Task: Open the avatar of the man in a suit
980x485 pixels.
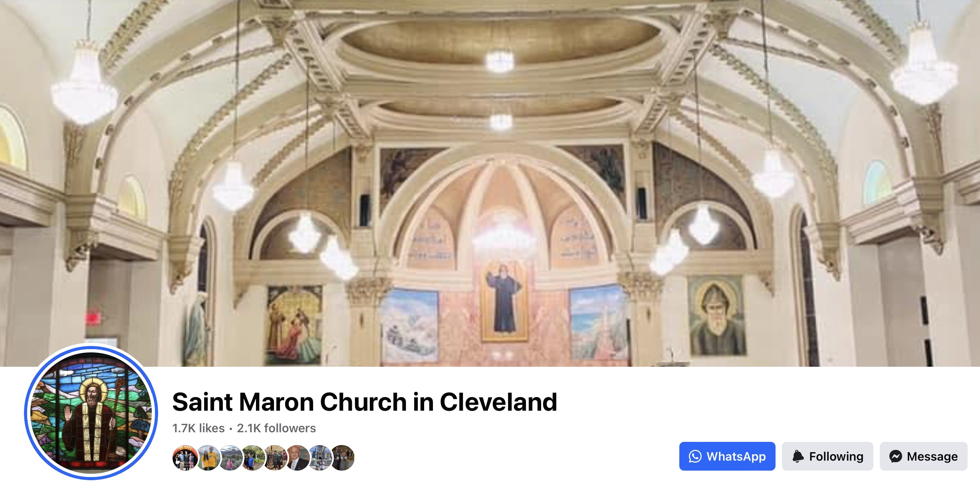Action: coord(297,457)
